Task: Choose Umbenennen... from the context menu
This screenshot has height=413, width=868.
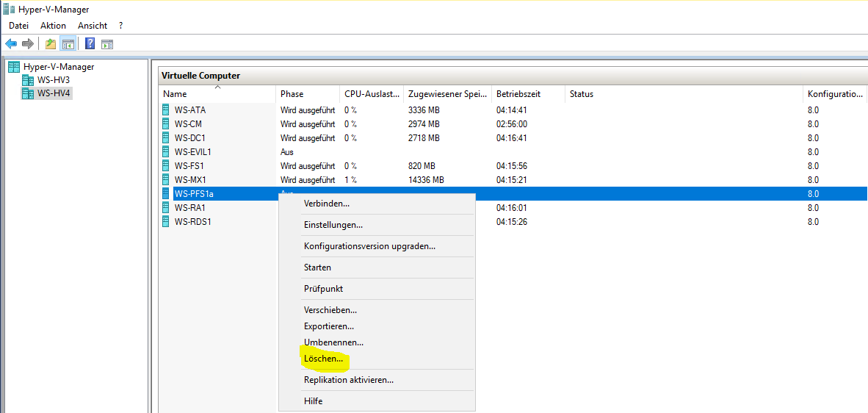Action: [377, 342]
